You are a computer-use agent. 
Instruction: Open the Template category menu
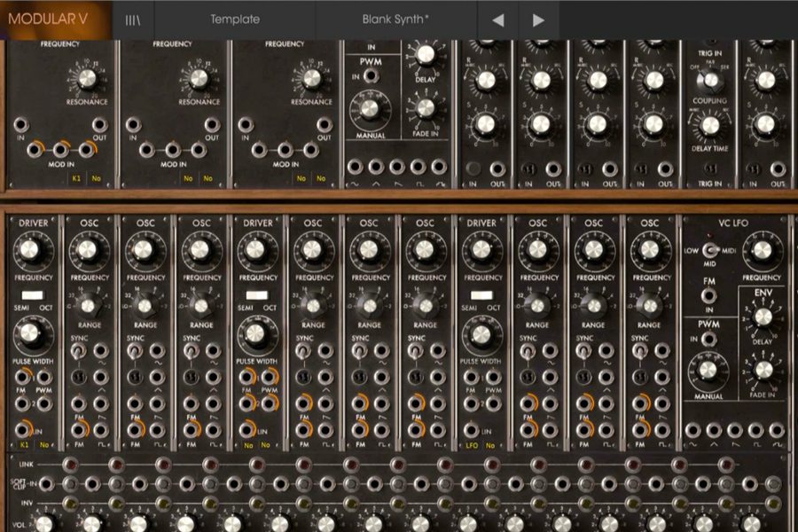[x=235, y=20]
